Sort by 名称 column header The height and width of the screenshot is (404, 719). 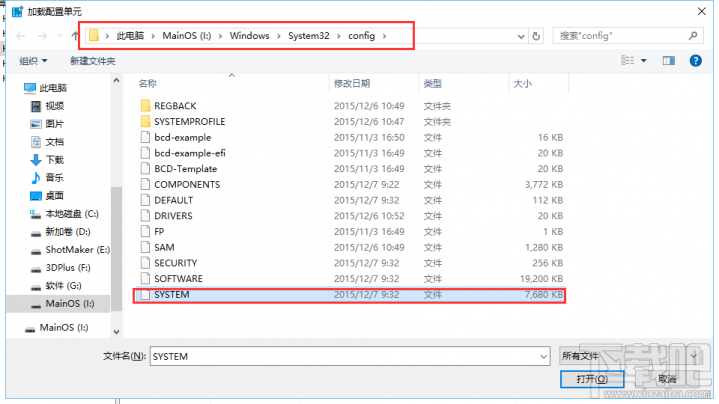pyautogui.click(x=147, y=83)
